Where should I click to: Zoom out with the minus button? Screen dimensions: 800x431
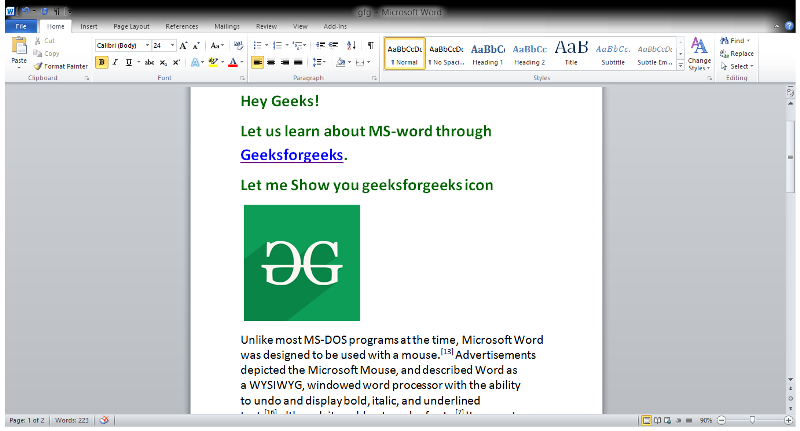[721, 420]
